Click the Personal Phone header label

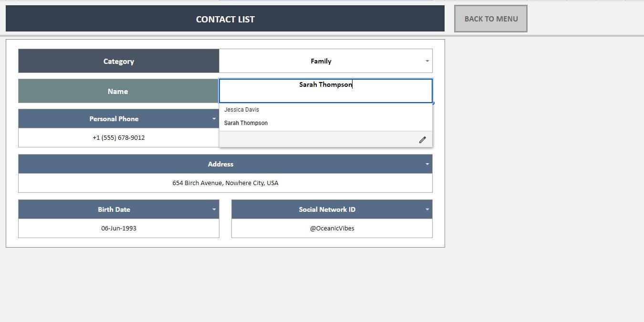coord(114,119)
